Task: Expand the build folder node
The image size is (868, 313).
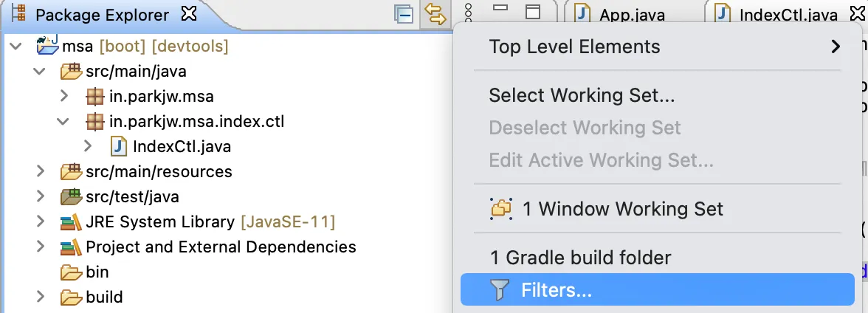Action: (39, 297)
